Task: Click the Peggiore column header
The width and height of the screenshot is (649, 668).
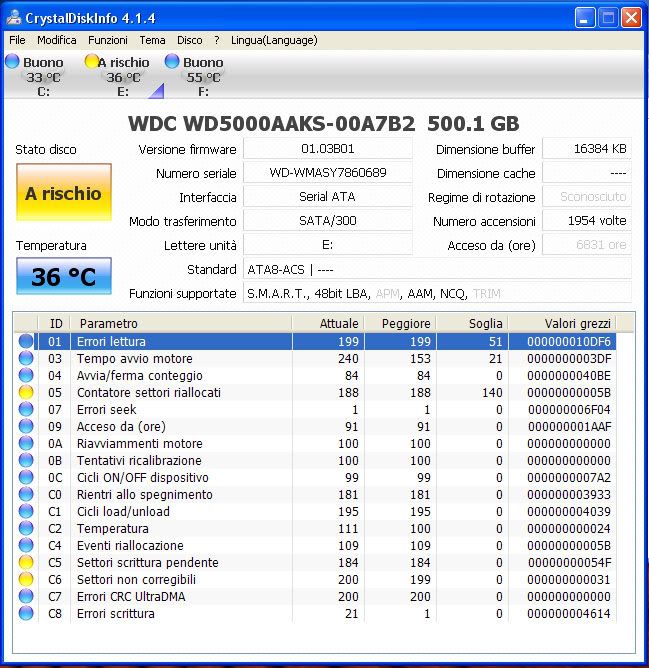Action: click(400, 323)
